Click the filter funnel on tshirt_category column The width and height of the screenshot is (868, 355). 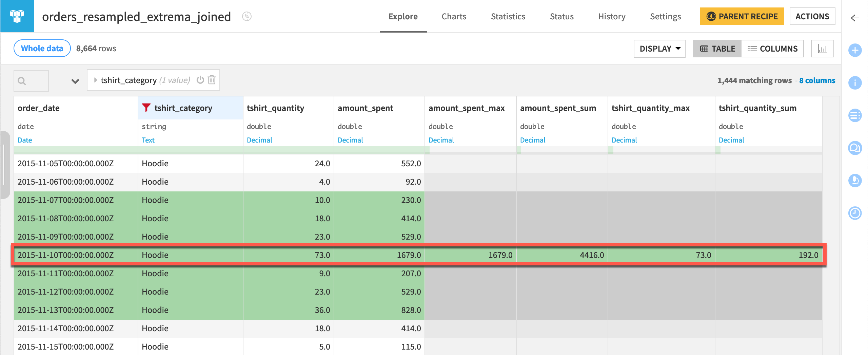(x=146, y=108)
